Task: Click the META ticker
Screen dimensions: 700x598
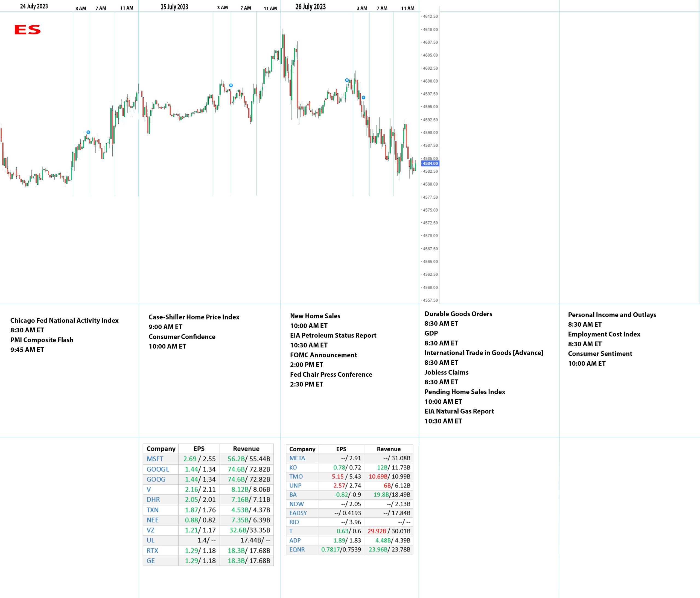Action: point(297,458)
